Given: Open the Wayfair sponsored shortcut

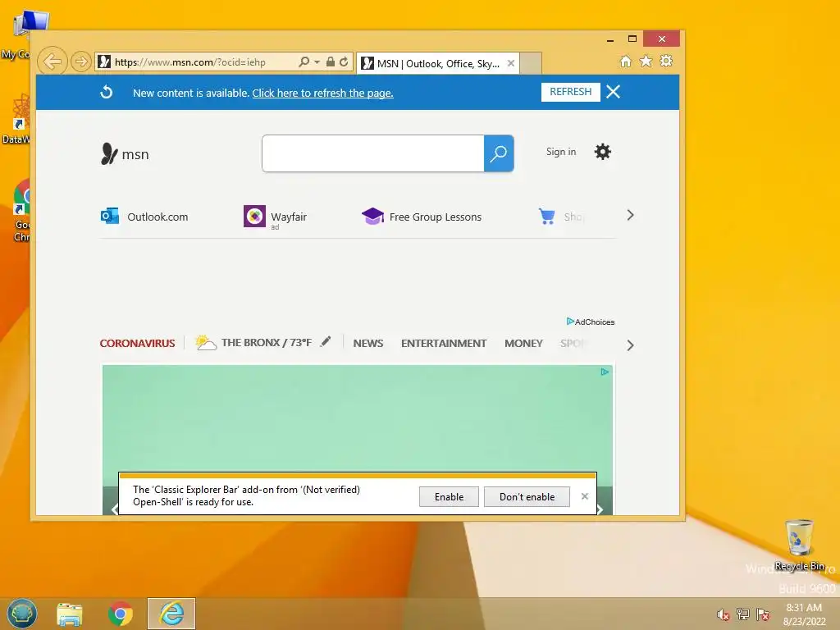Looking at the screenshot, I should point(276,217).
